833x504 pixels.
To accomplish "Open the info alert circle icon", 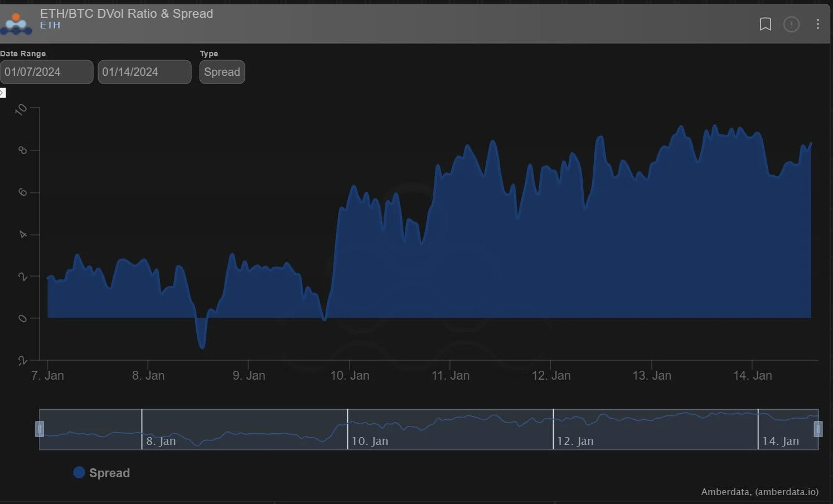I will 791,24.
